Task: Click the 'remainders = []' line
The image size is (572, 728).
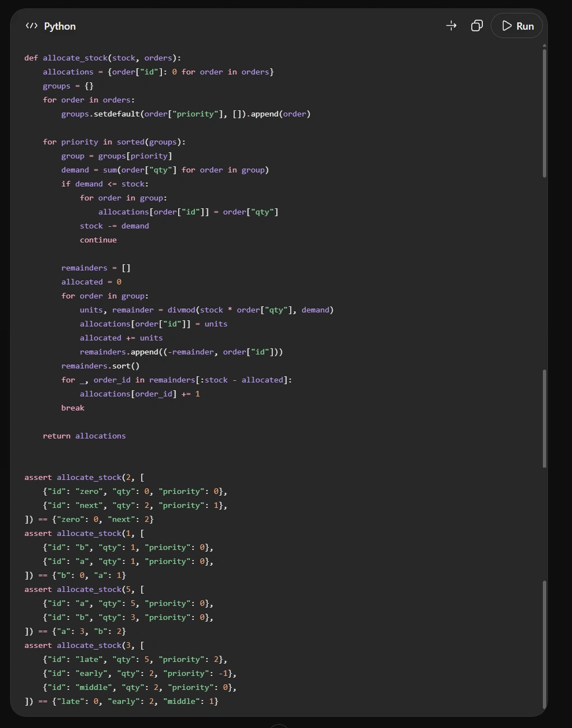Action: point(96,268)
